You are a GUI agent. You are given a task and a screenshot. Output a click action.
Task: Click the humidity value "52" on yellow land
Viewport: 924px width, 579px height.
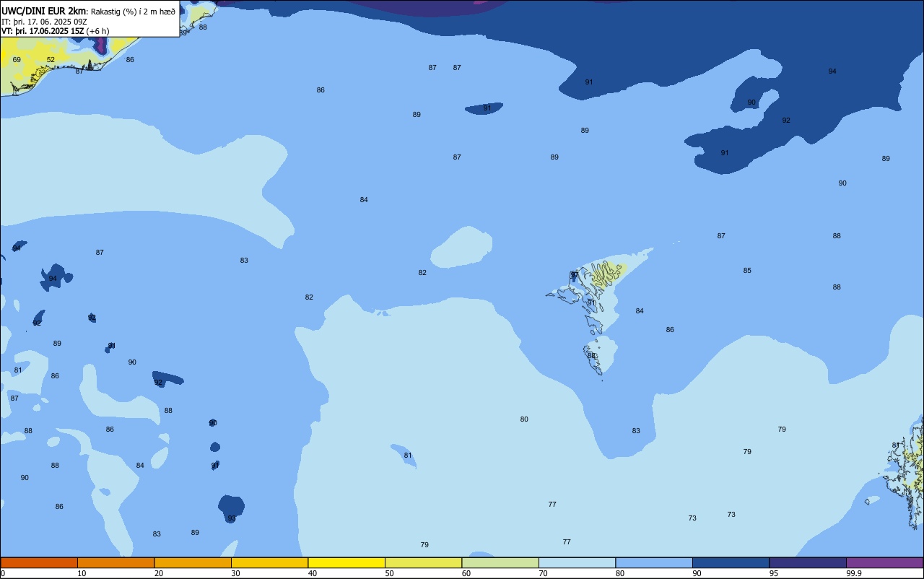51,60
